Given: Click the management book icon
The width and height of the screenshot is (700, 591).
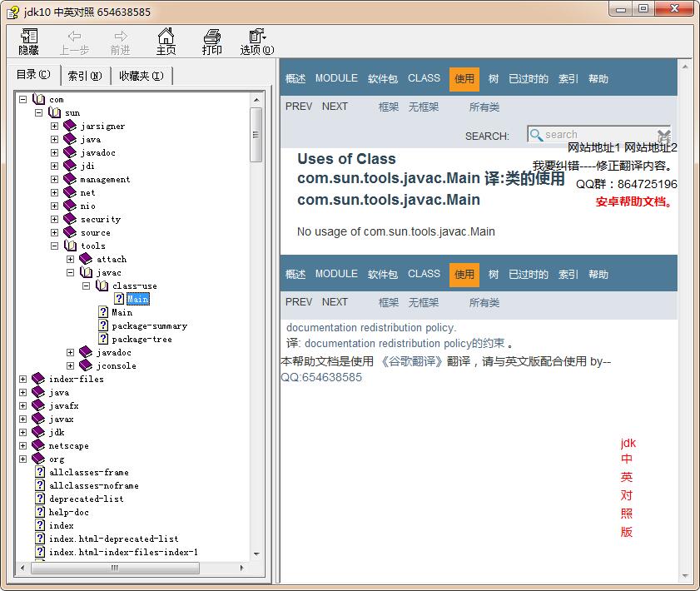Looking at the screenshot, I should click(70, 179).
